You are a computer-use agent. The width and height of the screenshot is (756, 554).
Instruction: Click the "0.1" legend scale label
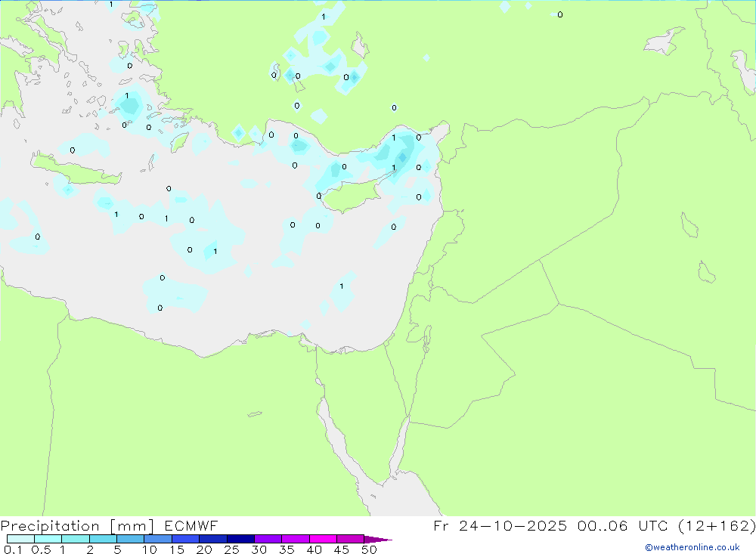[13, 549]
